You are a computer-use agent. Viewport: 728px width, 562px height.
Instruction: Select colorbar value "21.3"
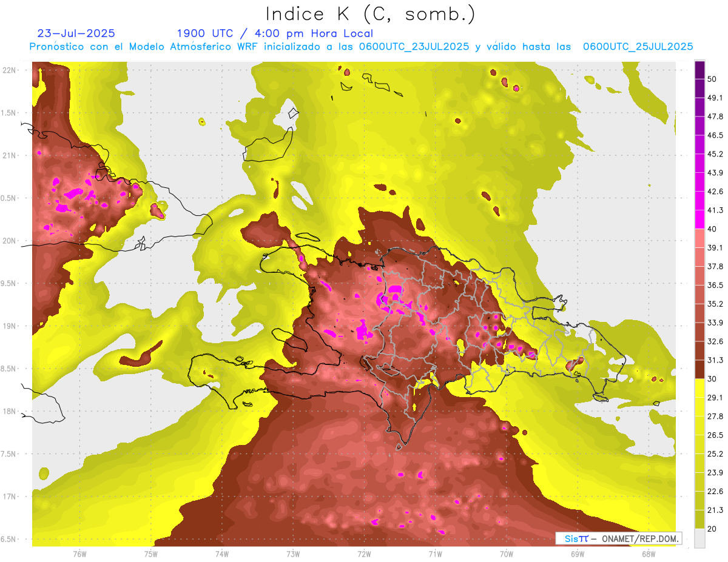point(716,510)
